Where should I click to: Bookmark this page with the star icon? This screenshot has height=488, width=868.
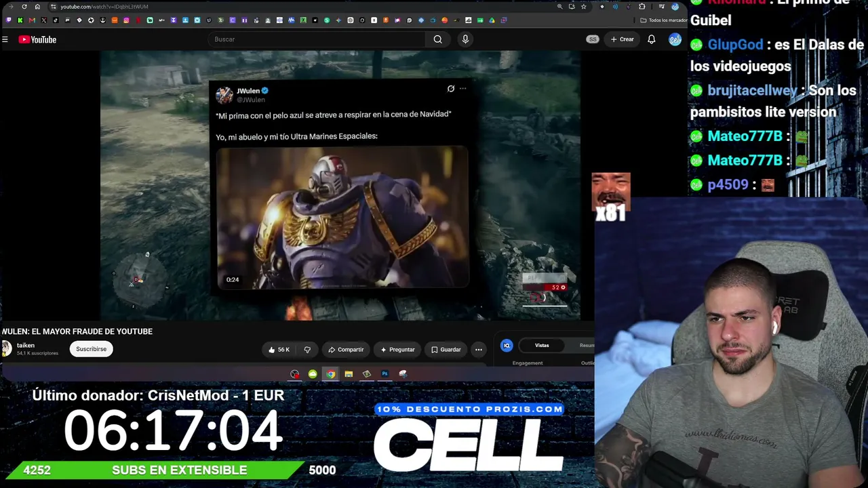[x=583, y=7]
